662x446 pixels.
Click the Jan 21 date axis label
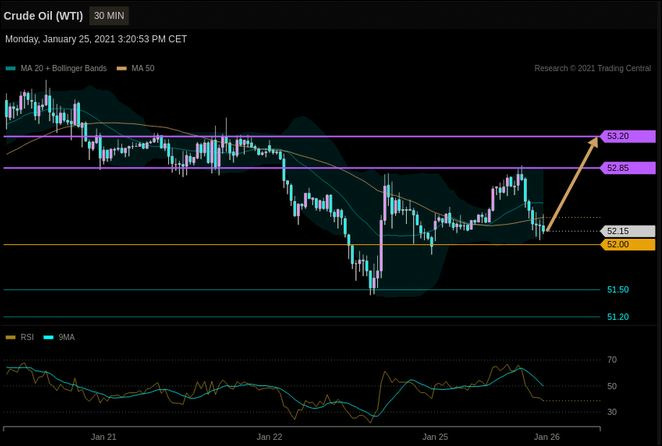click(x=103, y=437)
